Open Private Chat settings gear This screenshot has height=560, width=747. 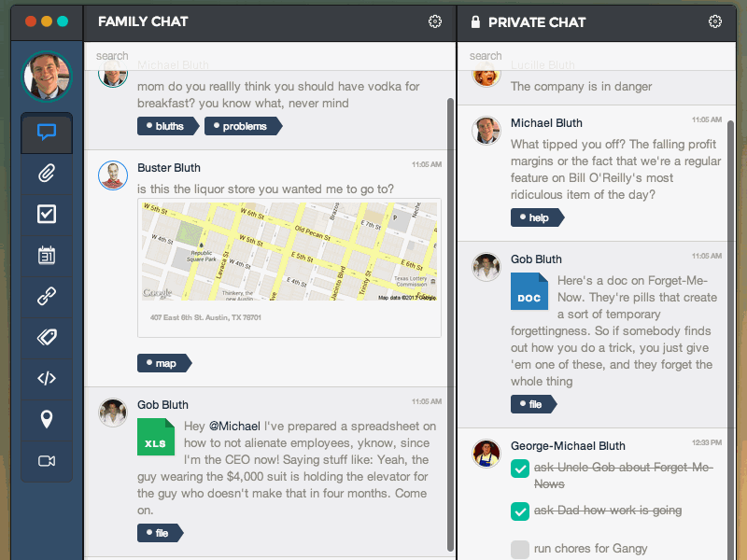click(x=714, y=21)
